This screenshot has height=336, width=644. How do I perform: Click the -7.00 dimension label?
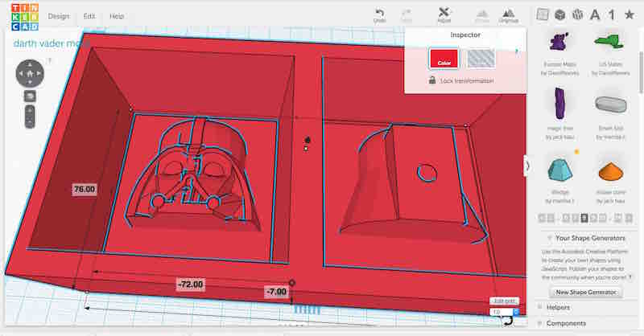[276, 292]
